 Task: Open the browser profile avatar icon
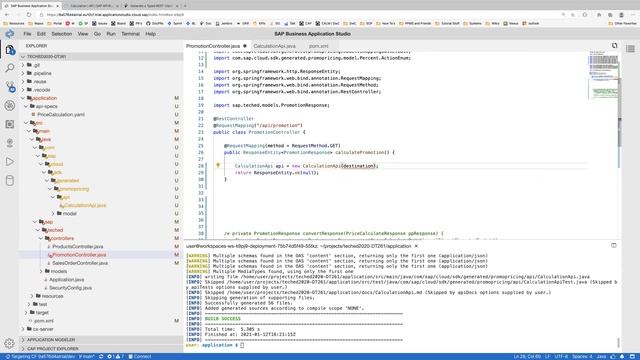click(621, 15)
